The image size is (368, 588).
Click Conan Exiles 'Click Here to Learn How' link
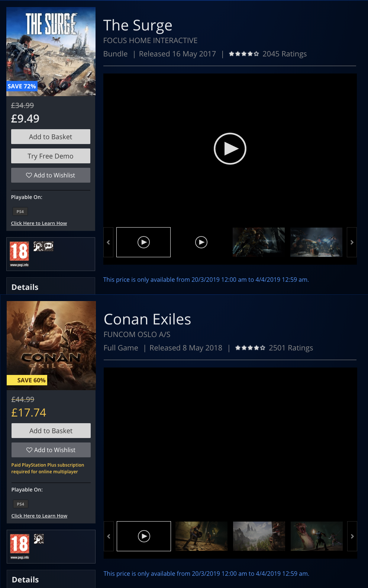[x=39, y=516]
